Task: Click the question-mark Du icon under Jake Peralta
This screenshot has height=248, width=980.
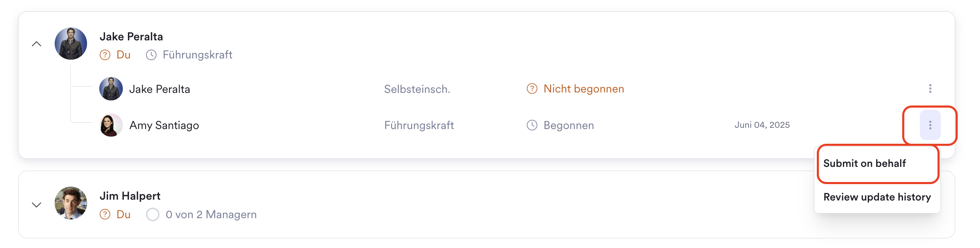Action: pyautogui.click(x=105, y=55)
